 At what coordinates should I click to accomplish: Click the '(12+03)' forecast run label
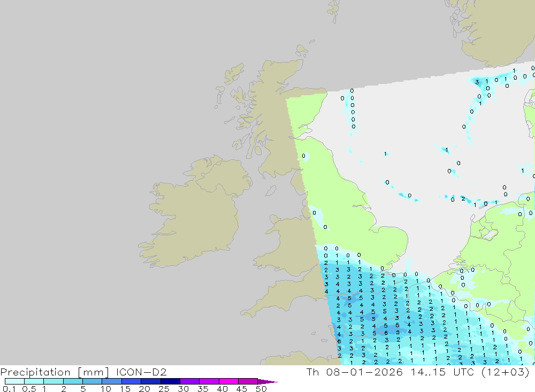[x=506, y=372]
